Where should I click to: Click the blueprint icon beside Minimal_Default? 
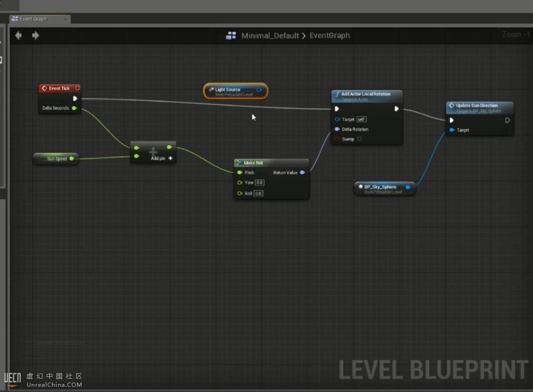[231, 36]
